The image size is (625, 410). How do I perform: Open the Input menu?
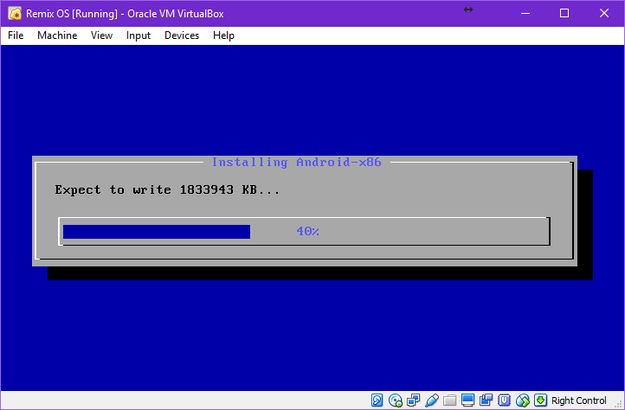pos(138,35)
